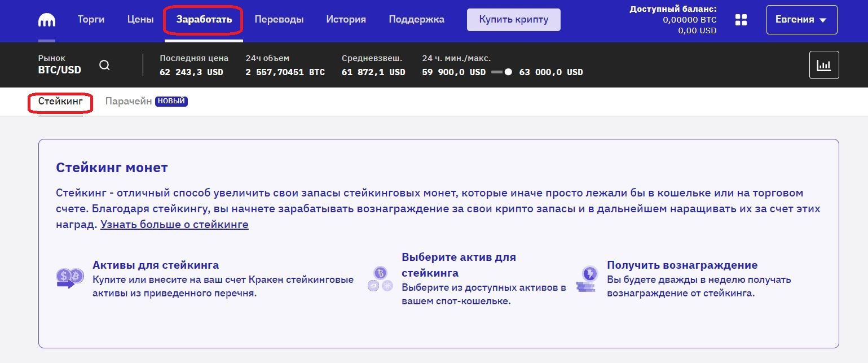
Task: Show the chart icon button
Action: (x=824, y=65)
